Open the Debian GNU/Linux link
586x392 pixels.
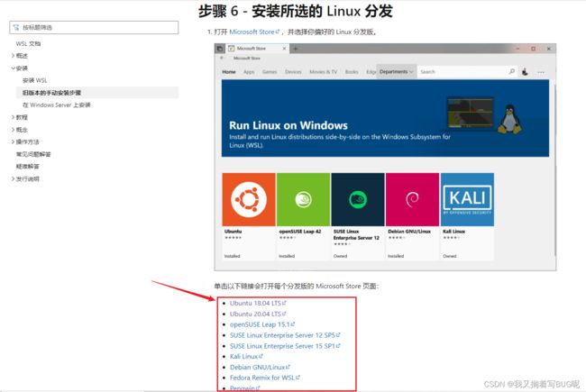click(260, 368)
